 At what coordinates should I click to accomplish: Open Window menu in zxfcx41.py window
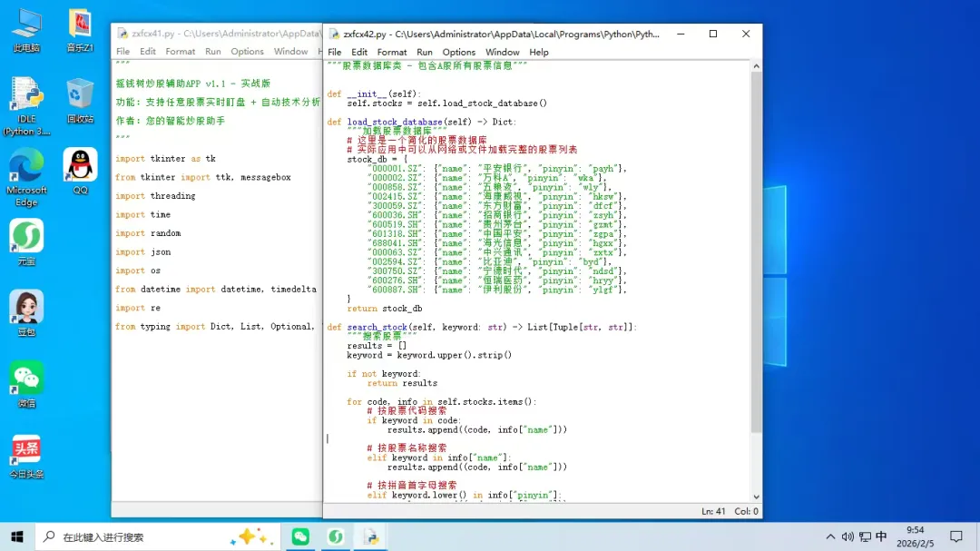click(290, 51)
